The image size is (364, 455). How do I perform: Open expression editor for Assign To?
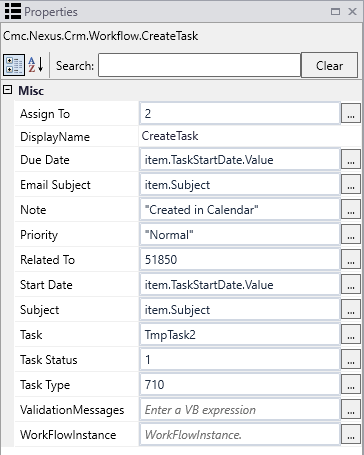tap(350, 114)
